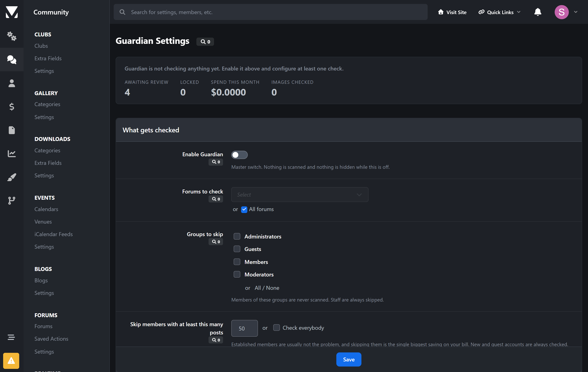Open Settings under the Downloads section

point(44,176)
